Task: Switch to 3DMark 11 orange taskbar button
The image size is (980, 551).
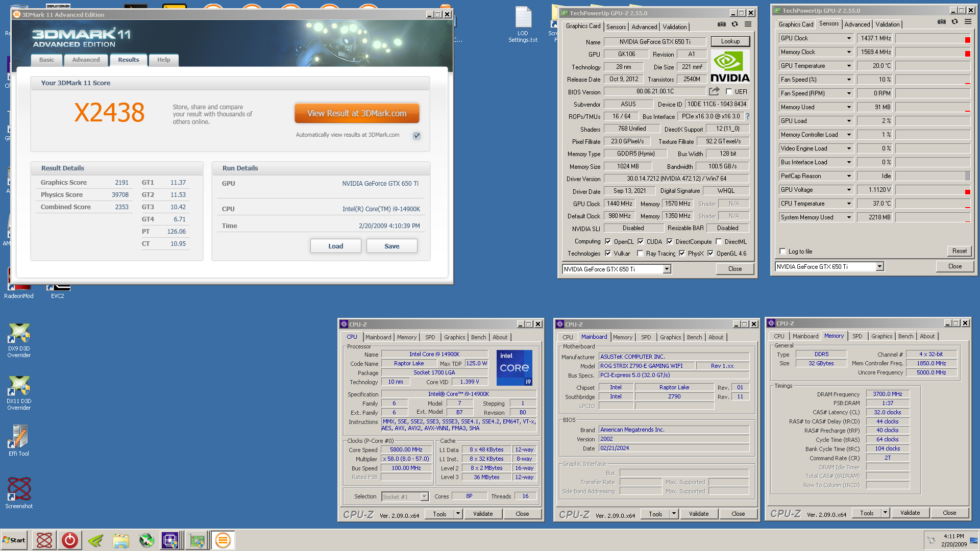Action: coord(223,540)
